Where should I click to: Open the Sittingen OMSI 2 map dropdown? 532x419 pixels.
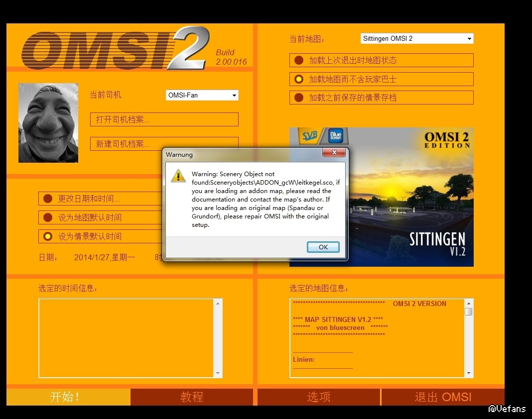pos(469,39)
